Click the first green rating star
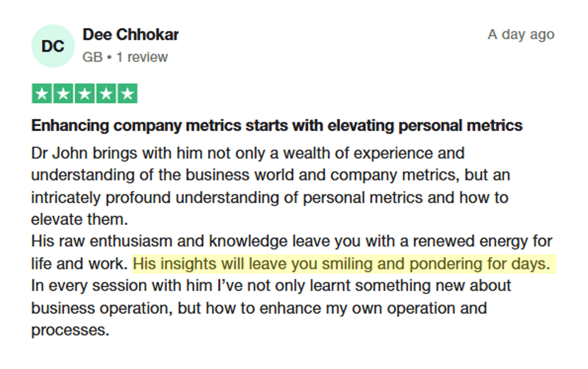588x369 pixels. (x=42, y=94)
